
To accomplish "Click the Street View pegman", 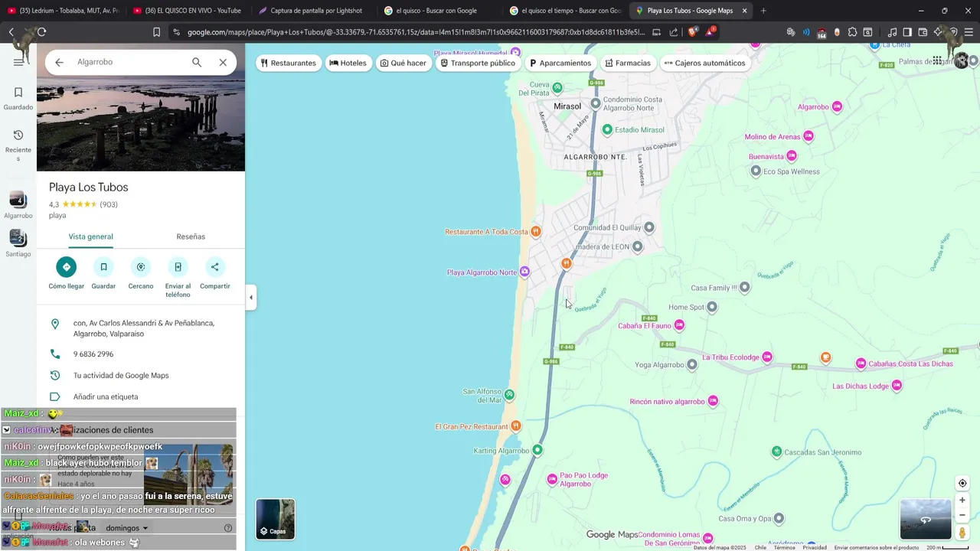I will pos(962,533).
